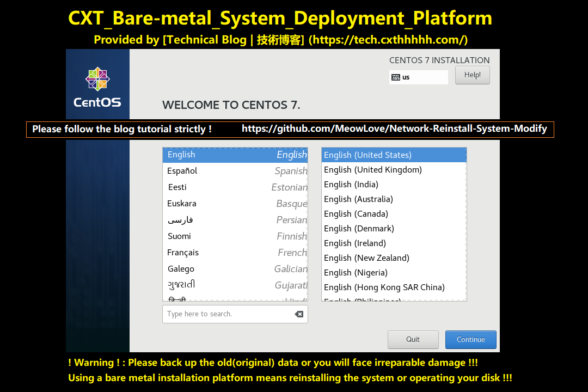Click the us keyboard layout indicator
Image resolution: width=588 pixels, height=392 pixels.
point(418,77)
